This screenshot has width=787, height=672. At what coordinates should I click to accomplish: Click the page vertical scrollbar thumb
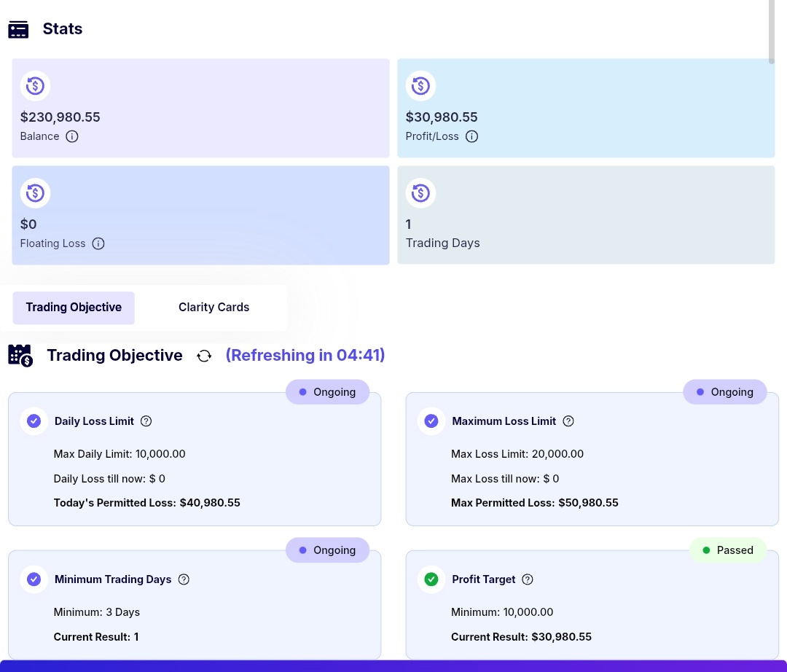pos(772,32)
